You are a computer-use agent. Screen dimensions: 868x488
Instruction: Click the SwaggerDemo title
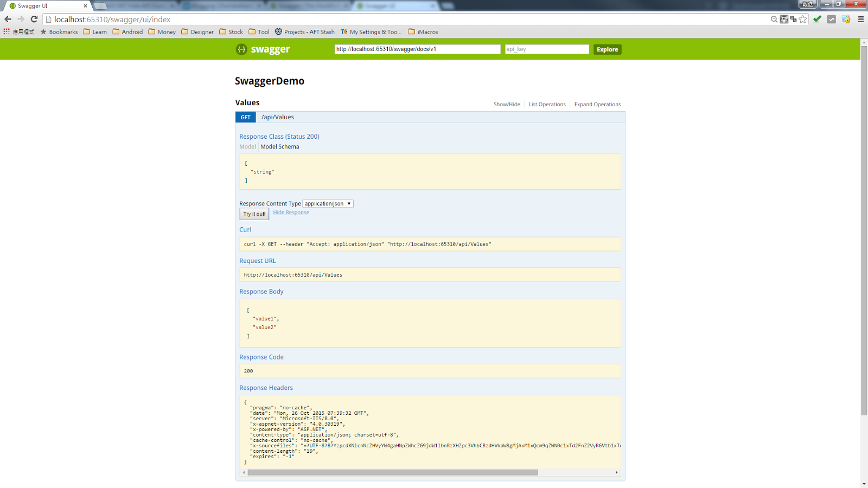coord(270,81)
